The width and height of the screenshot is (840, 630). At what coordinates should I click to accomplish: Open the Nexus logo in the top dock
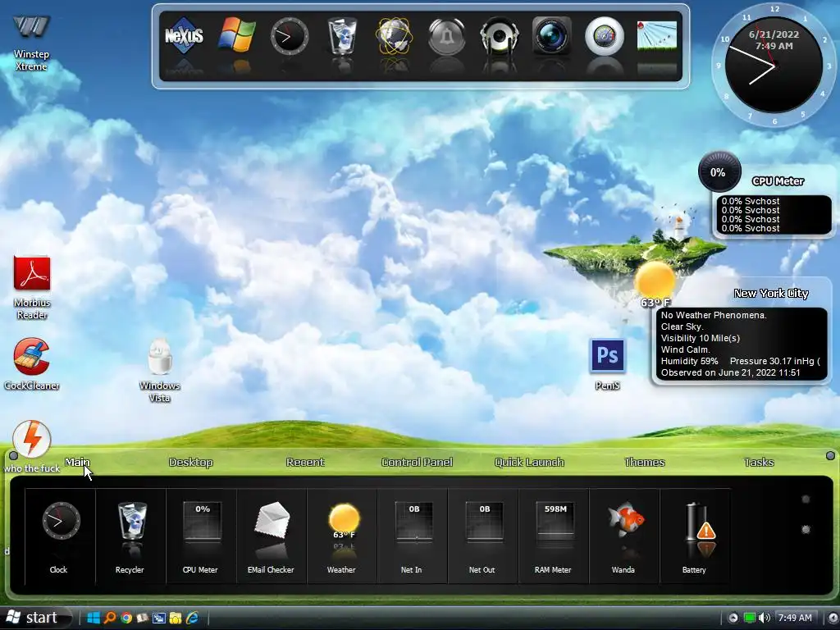[184, 35]
